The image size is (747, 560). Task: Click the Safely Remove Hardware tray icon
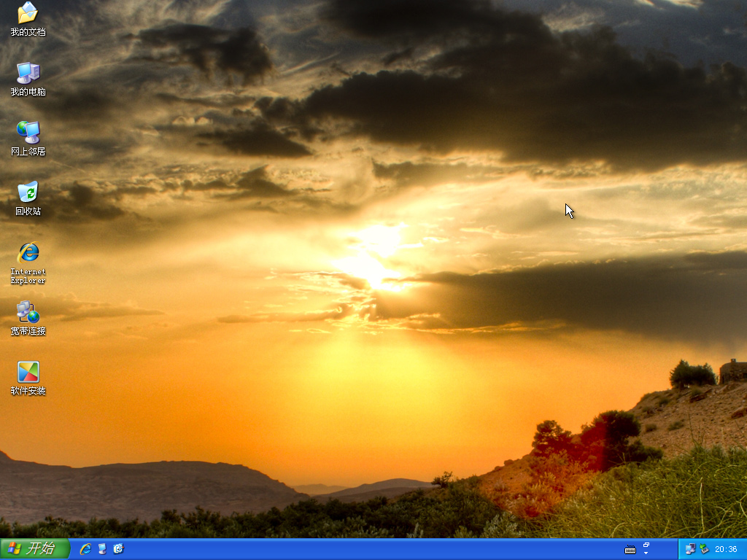pyautogui.click(x=704, y=549)
